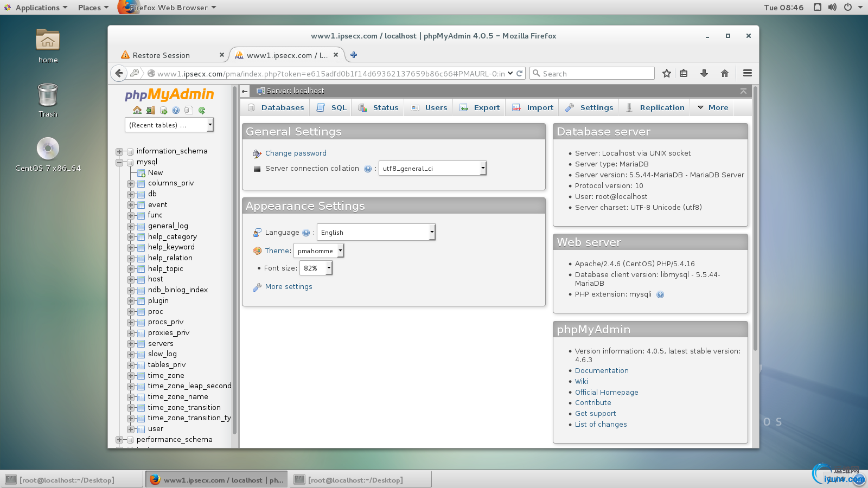Open the wrench icon next to Settings
The image size is (868, 488).
pyautogui.click(x=570, y=107)
